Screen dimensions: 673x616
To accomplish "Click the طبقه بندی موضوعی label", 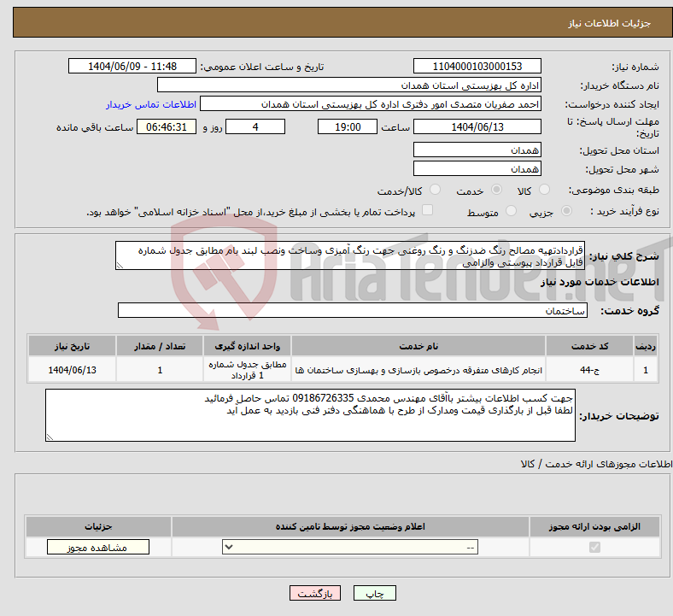I will 614,190.
